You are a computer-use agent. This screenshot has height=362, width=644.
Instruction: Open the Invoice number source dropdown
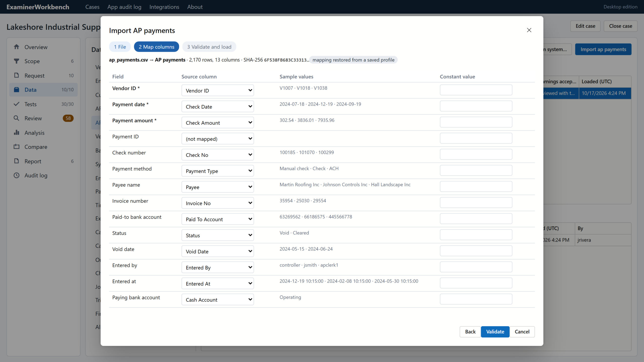click(x=218, y=203)
